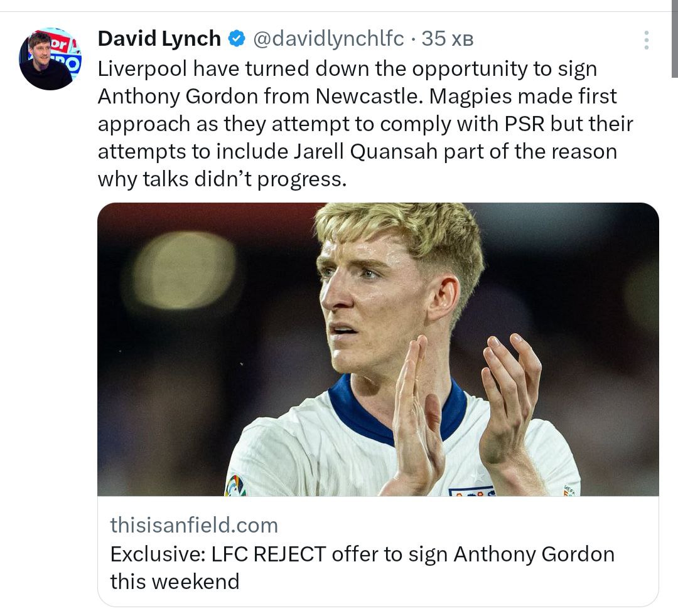Open the tweet's three-dot more options menu

pyautogui.click(x=646, y=40)
